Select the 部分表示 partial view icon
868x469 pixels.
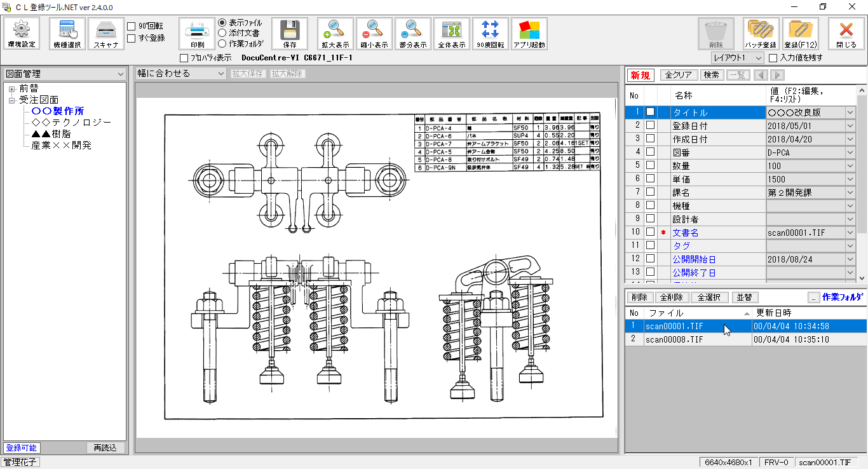413,34
